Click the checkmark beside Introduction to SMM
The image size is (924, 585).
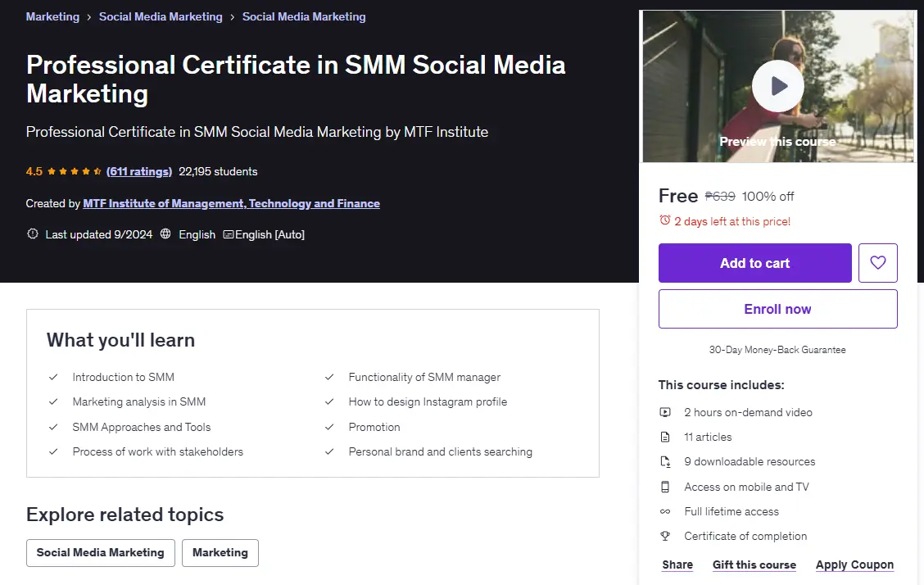[x=53, y=377]
